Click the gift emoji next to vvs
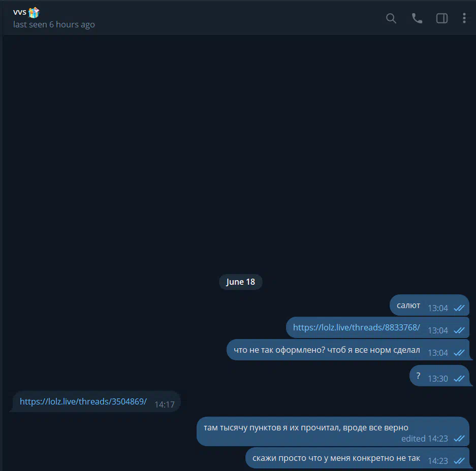476x471 pixels. point(34,12)
